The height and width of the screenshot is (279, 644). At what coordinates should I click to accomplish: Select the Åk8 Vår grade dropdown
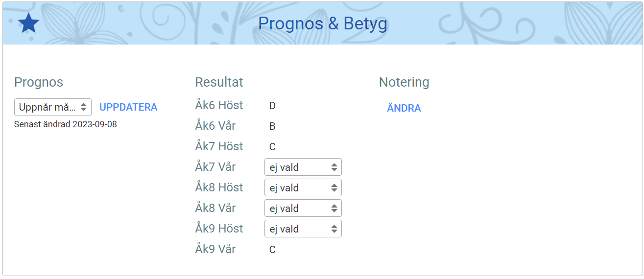pos(303,208)
